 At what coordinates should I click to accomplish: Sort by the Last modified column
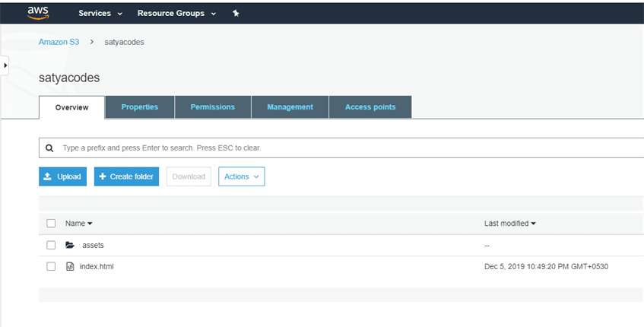tap(509, 224)
